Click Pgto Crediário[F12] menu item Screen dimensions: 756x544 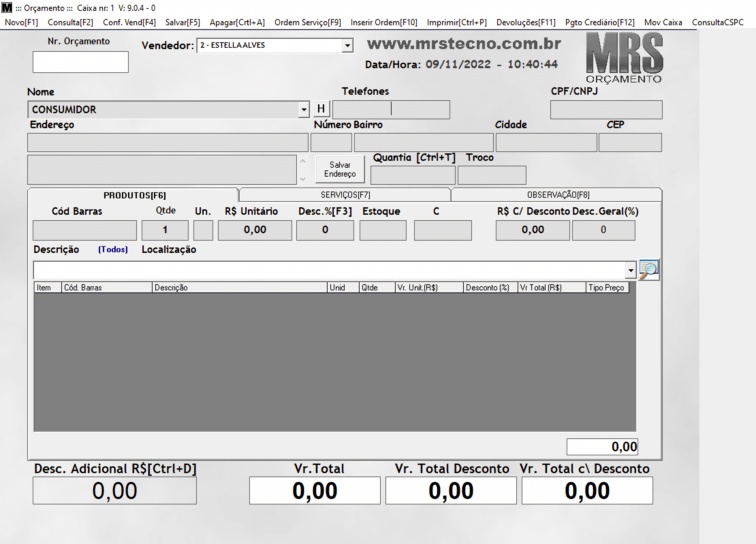(600, 22)
